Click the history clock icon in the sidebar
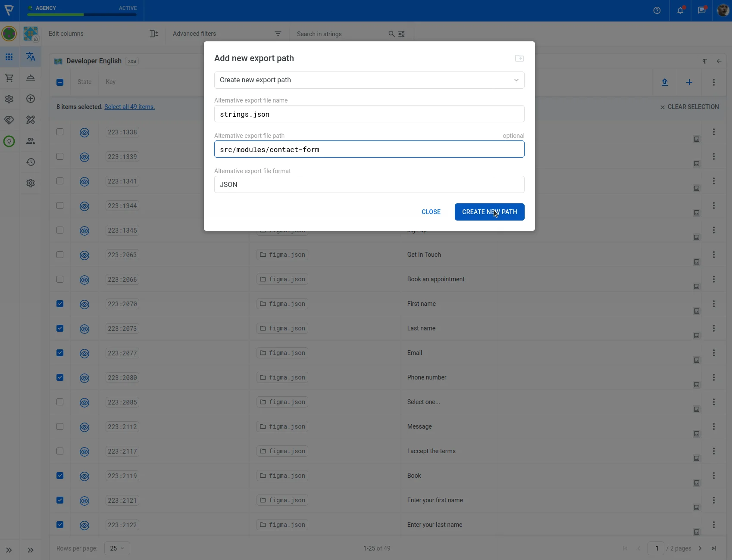The height and width of the screenshot is (560, 732). (31, 162)
